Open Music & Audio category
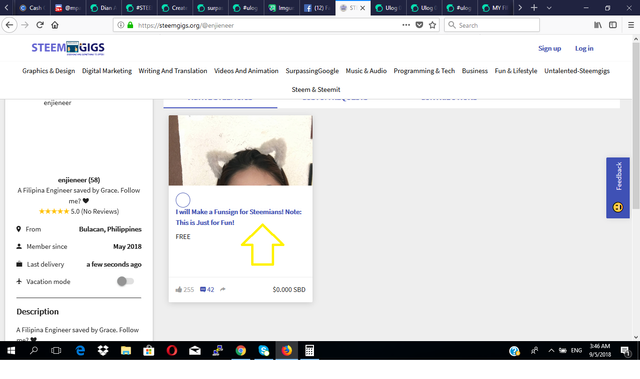 pos(366,71)
